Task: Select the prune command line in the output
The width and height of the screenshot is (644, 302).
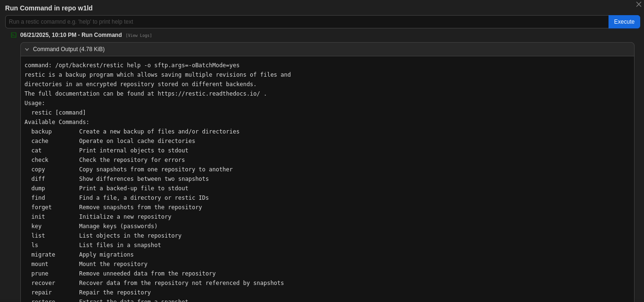Action: [121, 274]
